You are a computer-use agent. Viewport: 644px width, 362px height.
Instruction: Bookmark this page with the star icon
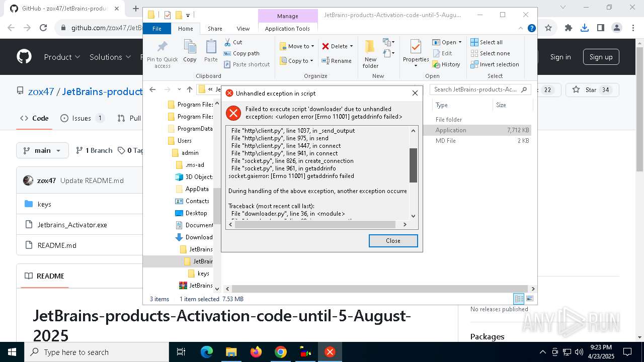(548, 28)
